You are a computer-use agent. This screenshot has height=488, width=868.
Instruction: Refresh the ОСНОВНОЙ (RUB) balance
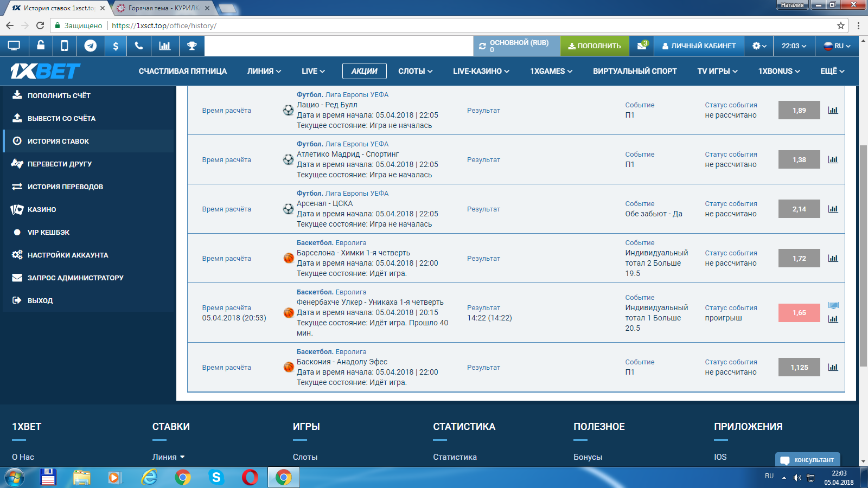[x=482, y=47]
